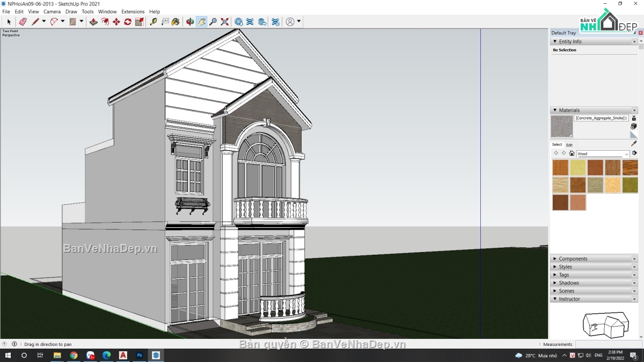Select the Eraser tool
The width and height of the screenshot is (644, 362).
23,21
